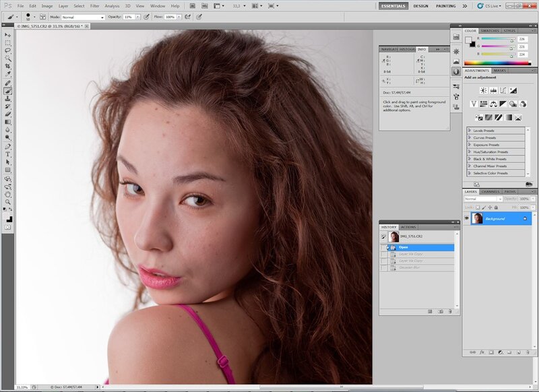Select the Hand tool
539x392 pixels.
tap(7, 195)
